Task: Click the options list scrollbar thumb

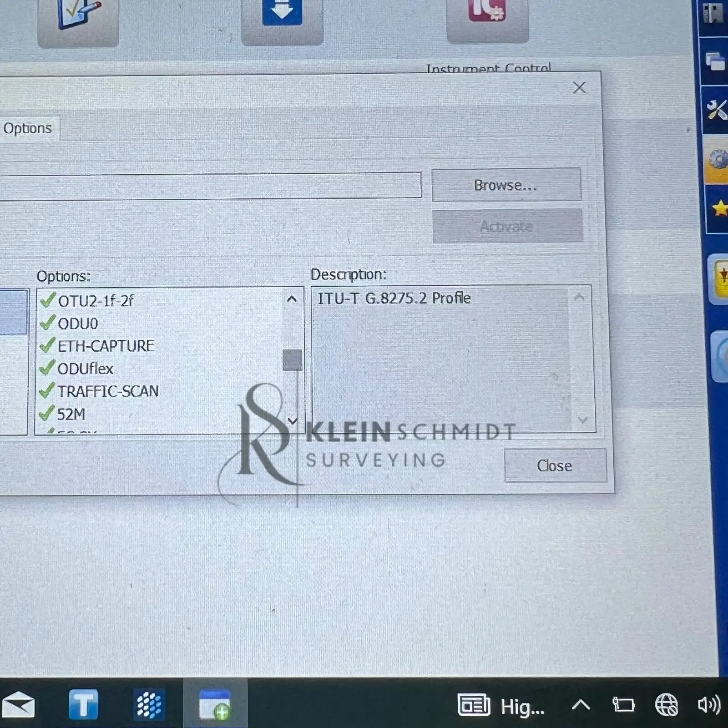Action: click(x=292, y=360)
